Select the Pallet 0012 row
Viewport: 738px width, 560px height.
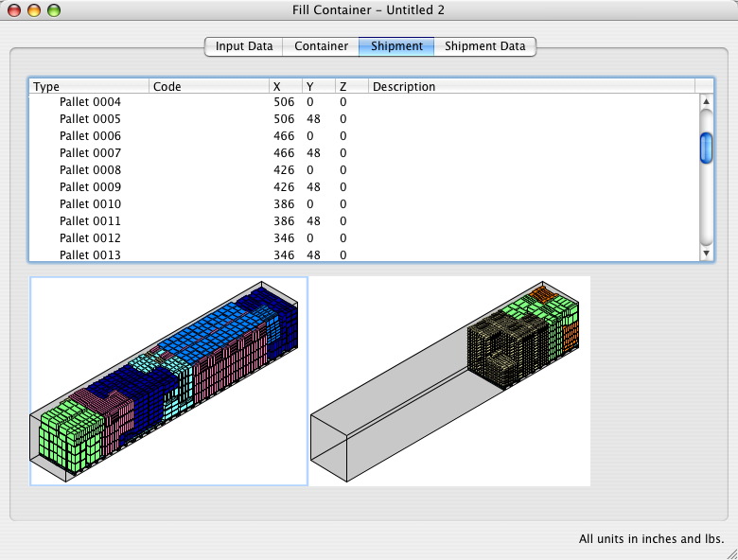[364, 238]
